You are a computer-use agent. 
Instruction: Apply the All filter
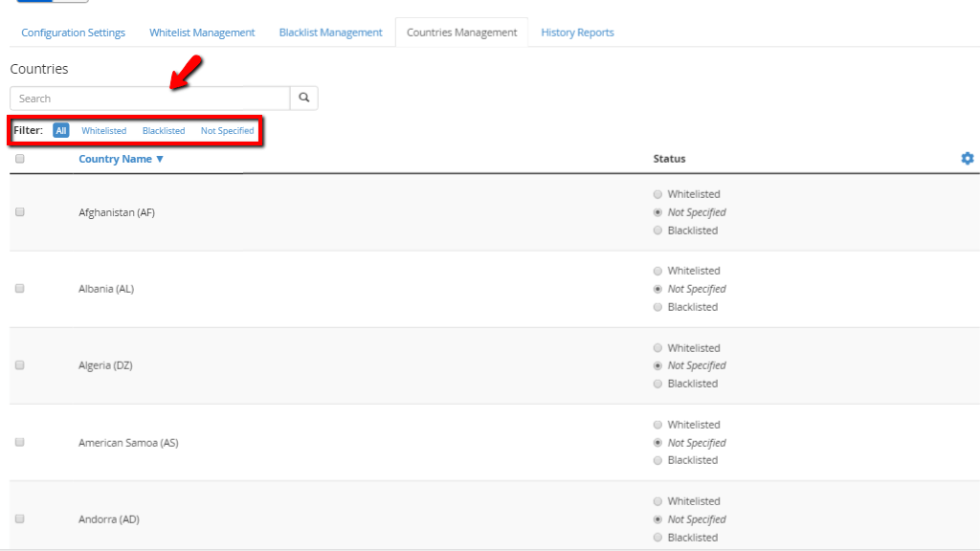[x=60, y=130]
